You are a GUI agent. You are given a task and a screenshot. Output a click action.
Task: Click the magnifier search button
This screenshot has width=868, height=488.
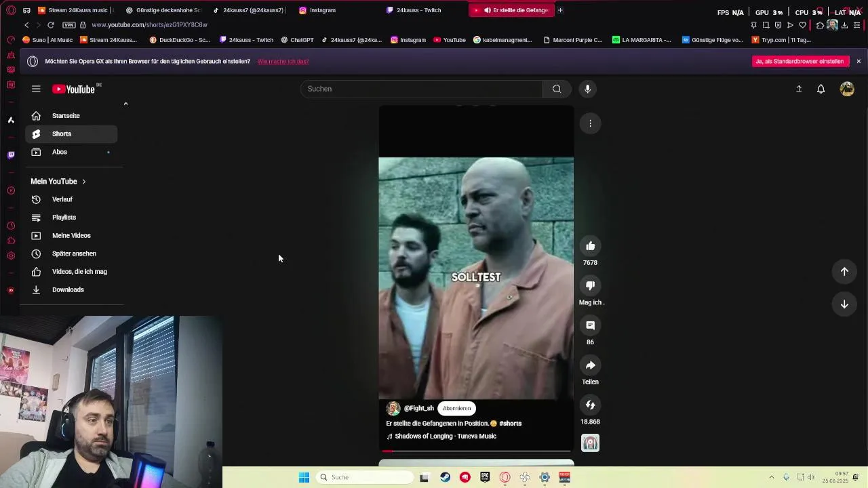click(557, 89)
